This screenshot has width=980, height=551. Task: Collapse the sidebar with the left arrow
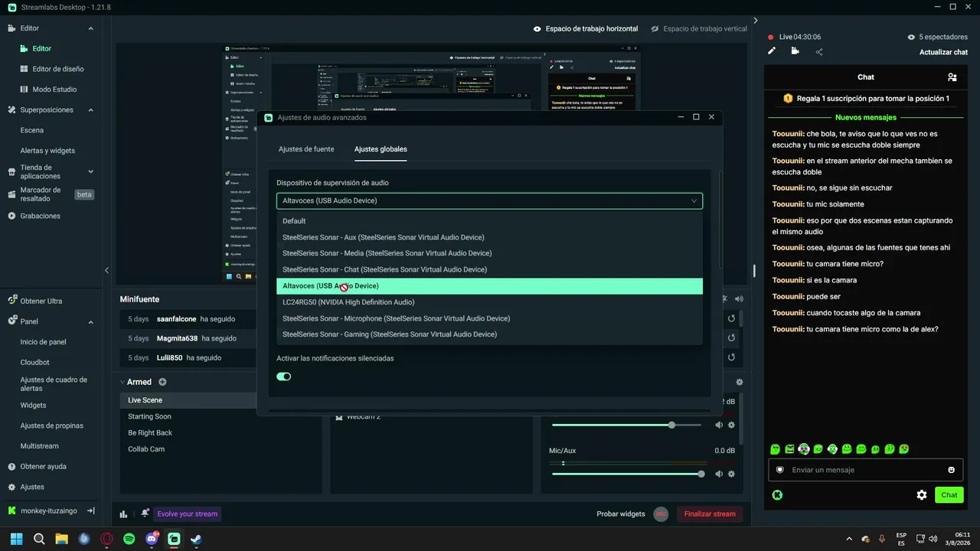click(106, 270)
